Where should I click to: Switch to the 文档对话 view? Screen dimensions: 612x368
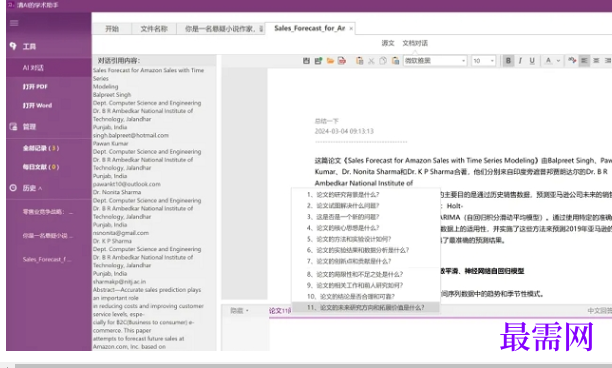coord(415,43)
